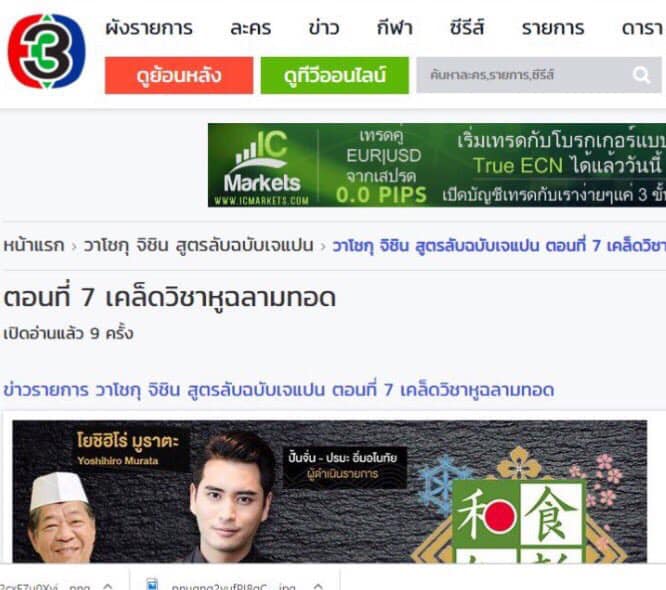
Task: Open the ละคร menu item
Action: pyautogui.click(x=251, y=28)
